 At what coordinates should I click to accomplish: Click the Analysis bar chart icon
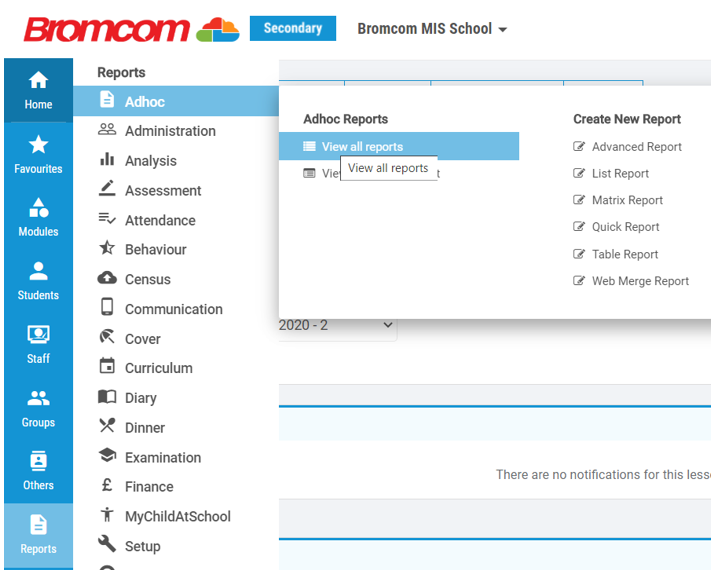(107, 159)
